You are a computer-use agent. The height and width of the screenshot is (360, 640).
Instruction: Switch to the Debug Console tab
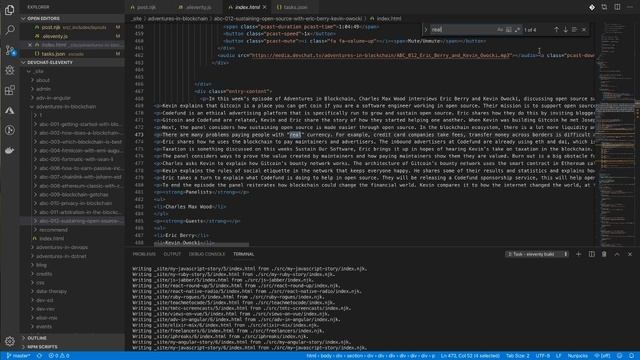[207, 254]
